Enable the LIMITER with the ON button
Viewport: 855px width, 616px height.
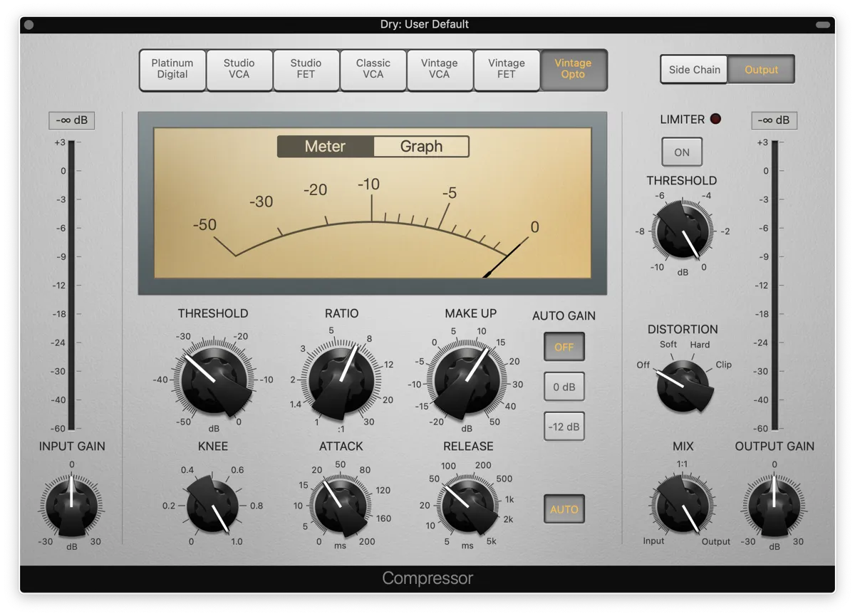tap(681, 151)
